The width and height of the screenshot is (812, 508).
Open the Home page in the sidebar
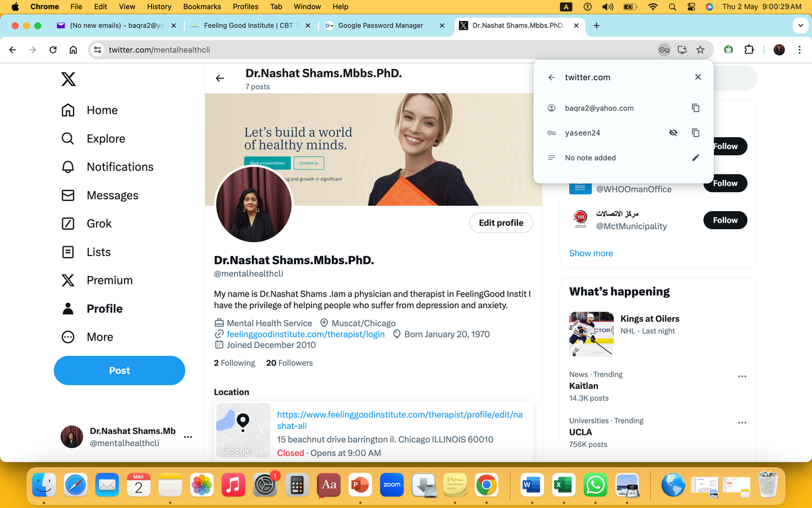[89, 110]
